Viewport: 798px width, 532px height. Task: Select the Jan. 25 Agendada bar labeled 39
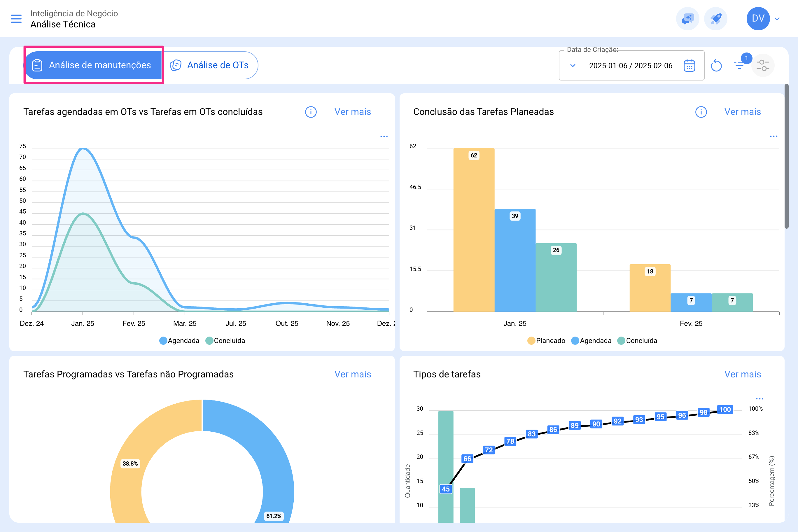[515, 260]
